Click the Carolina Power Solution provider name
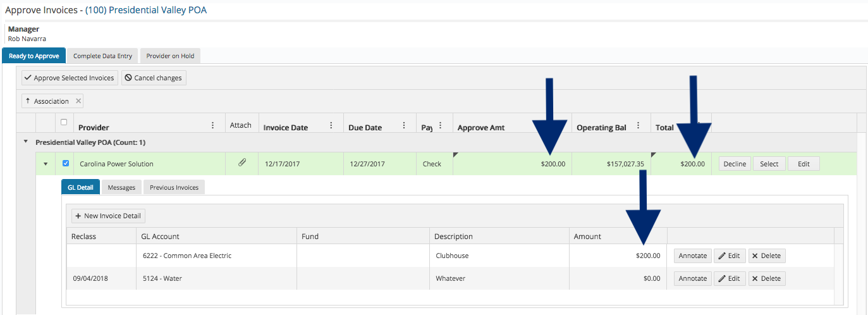This screenshot has width=868, height=315. pyautogui.click(x=116, y=164)
